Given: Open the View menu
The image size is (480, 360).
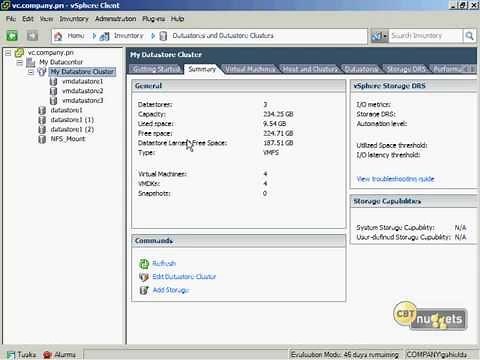Looking at the screenshot, I should tap(46, 19).
